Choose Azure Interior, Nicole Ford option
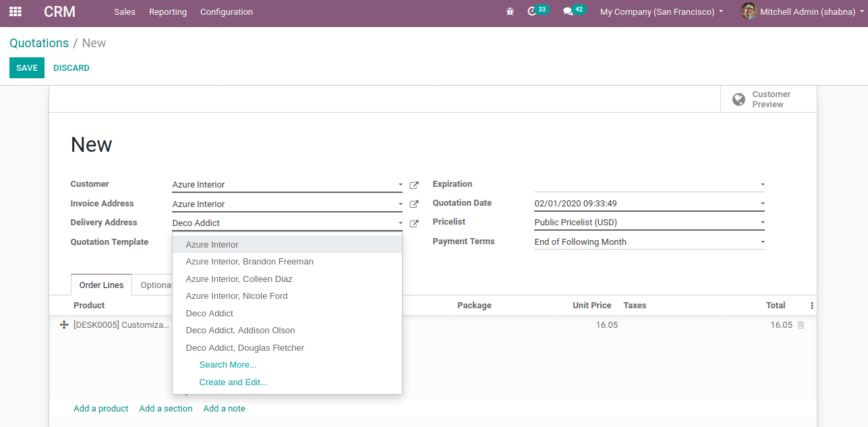 tap(287, 296)
